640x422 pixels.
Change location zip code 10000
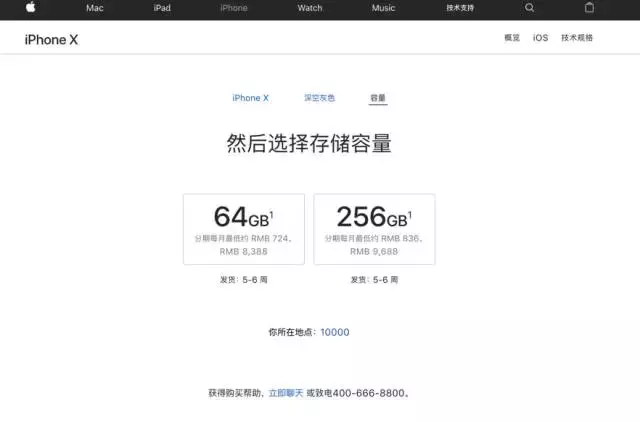[x=335, y=332]
